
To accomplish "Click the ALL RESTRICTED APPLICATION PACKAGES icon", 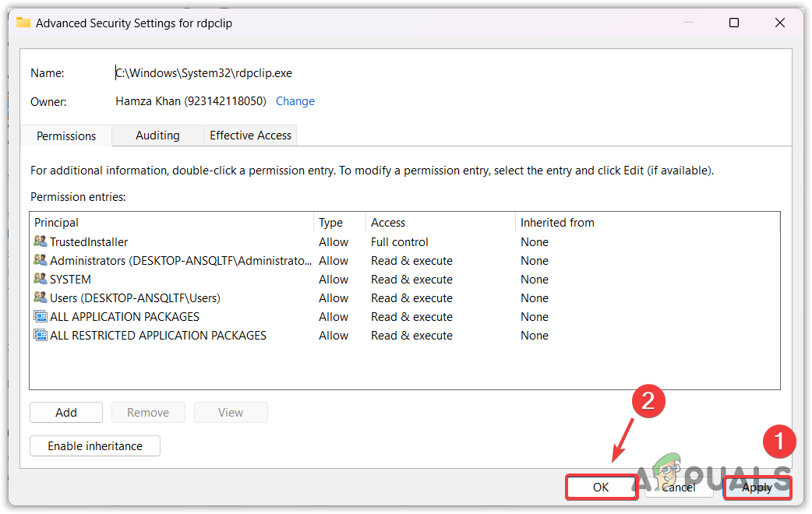I will pyautogui.click(x=41, y=335).
